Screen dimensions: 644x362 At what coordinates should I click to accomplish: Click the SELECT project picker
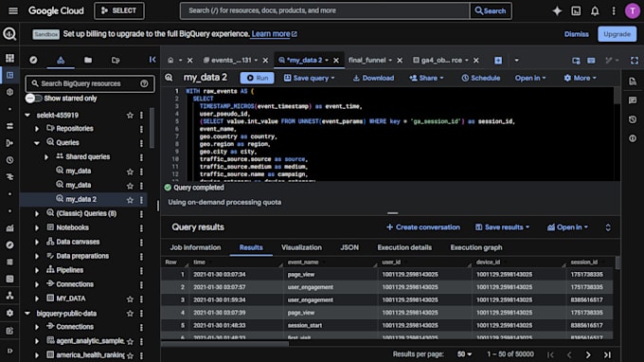pos(119,10)
